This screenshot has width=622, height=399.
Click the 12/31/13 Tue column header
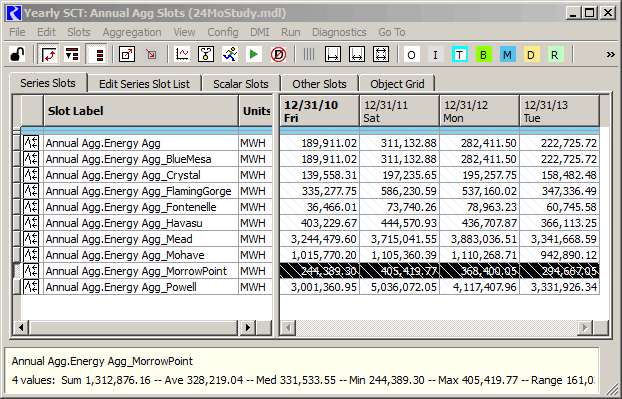pyautogui.click(x=559, y=111)
